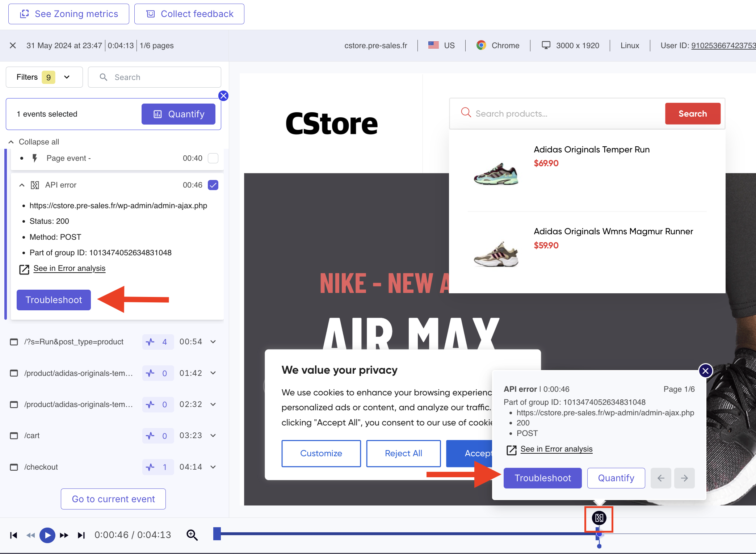Click the US flag icon

pos(433,45)
